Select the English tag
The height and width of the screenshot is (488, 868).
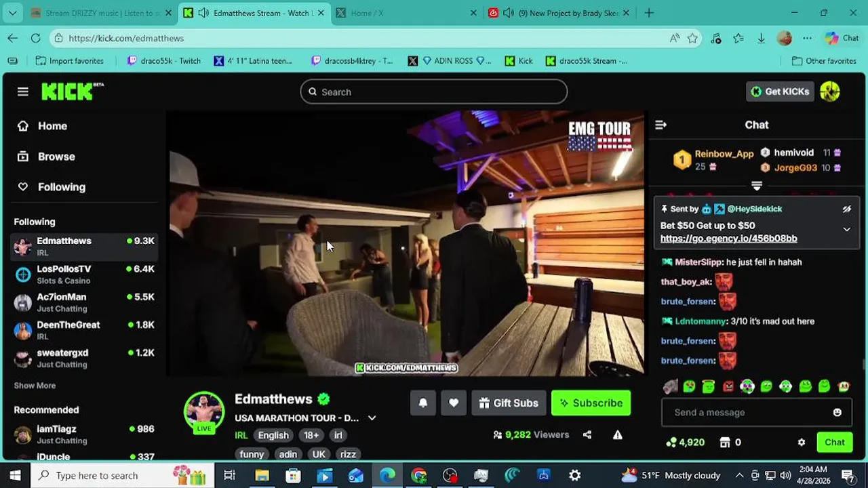(273, 436)
